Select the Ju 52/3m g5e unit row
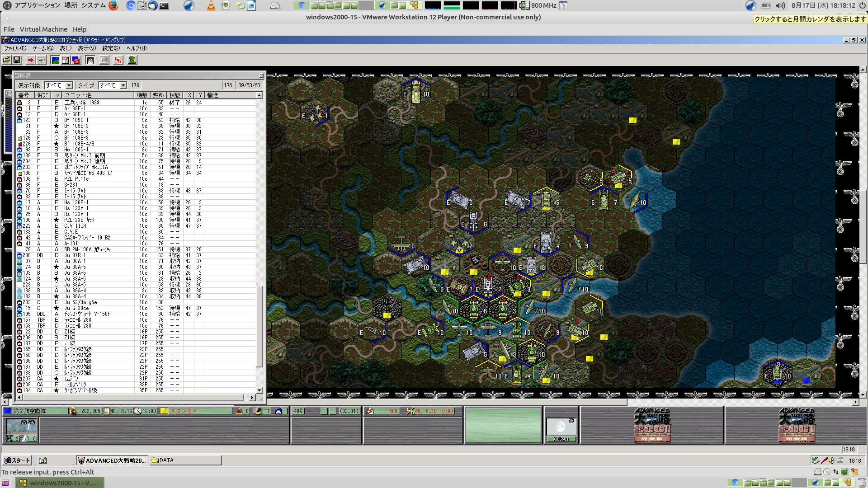 (x=136, y=302)
